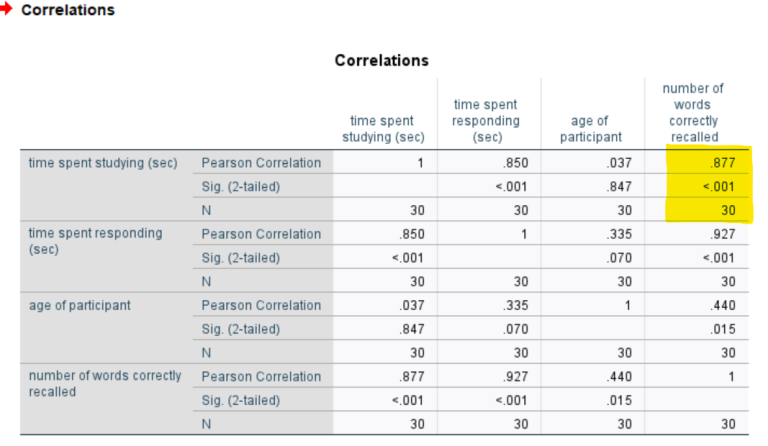Click the 'number of words correctly recalled' column header

[693, 112]
